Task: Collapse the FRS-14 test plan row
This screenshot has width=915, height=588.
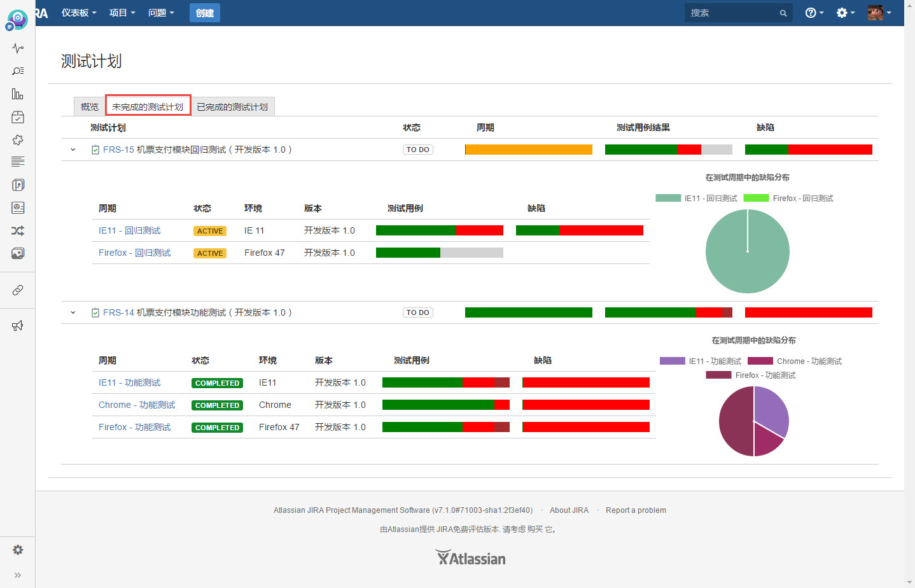Action: 73,312
